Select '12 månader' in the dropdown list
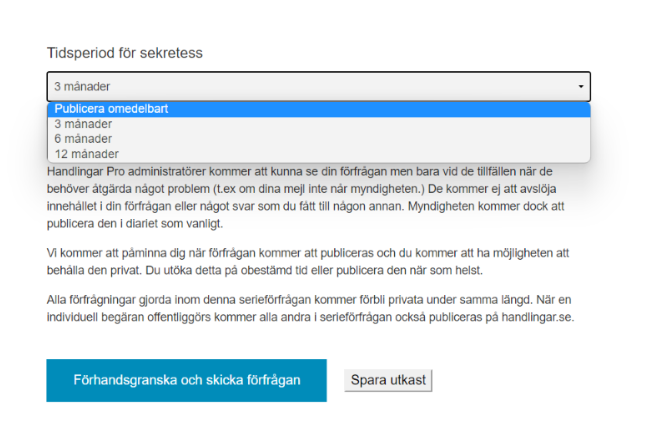The width and height of the screenshot is (651, 431). (86, 154)
